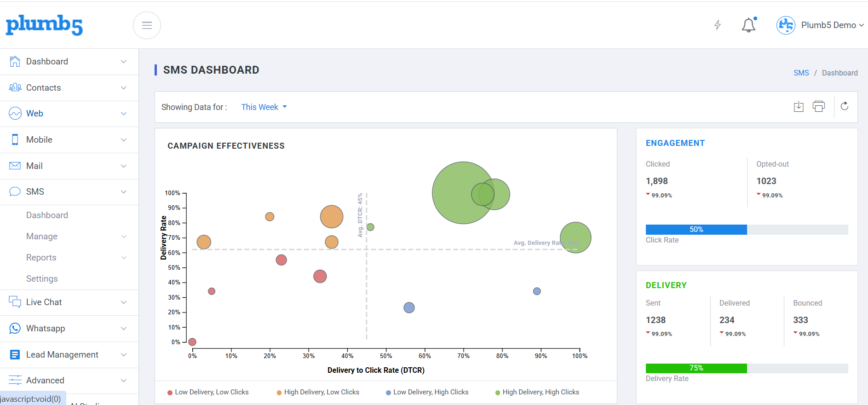Select Reports under SMS

tap(41, 257)
